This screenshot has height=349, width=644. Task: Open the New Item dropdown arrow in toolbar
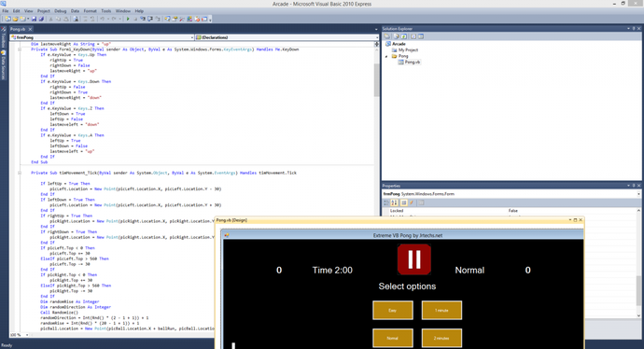click(28, 19)
